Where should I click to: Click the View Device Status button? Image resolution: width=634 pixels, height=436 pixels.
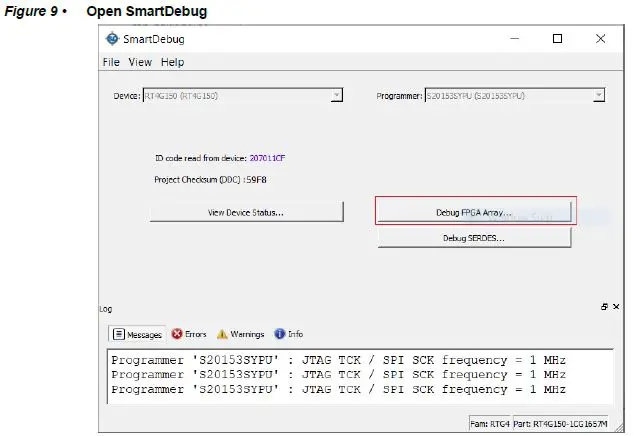click(246, 212)
